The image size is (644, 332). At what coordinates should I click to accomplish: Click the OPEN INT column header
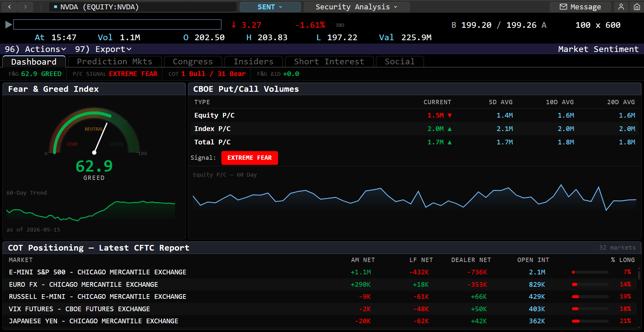533,260
